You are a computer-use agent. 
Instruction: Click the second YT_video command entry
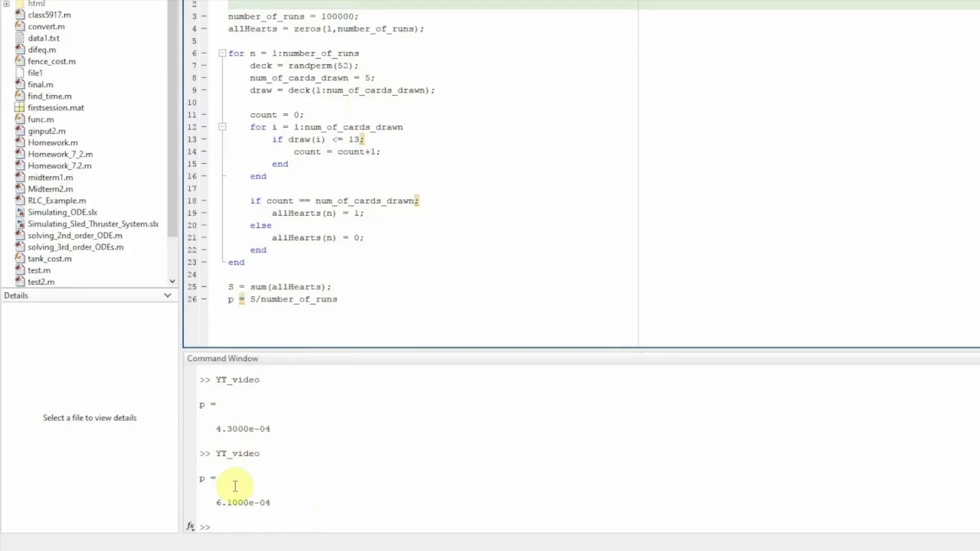[237, 454]
